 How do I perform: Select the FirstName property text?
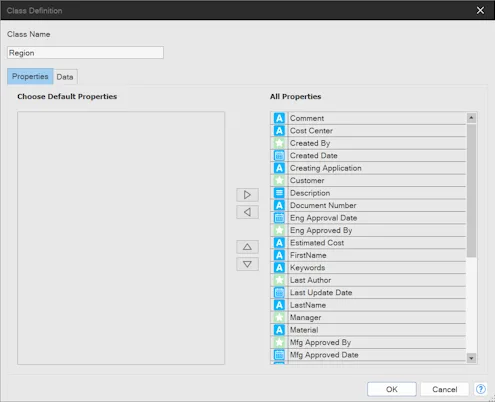pyautogui.click(x=308, y=255)
